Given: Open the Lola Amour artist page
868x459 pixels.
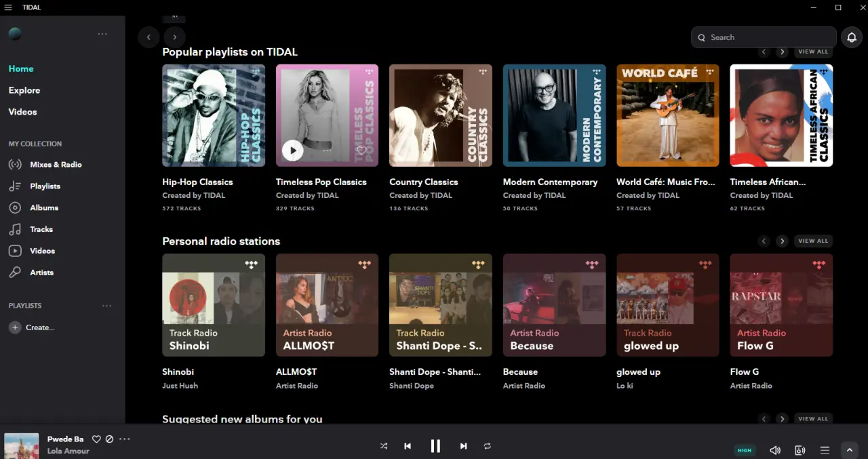Looking at the screenshot, I should [68, 451].
